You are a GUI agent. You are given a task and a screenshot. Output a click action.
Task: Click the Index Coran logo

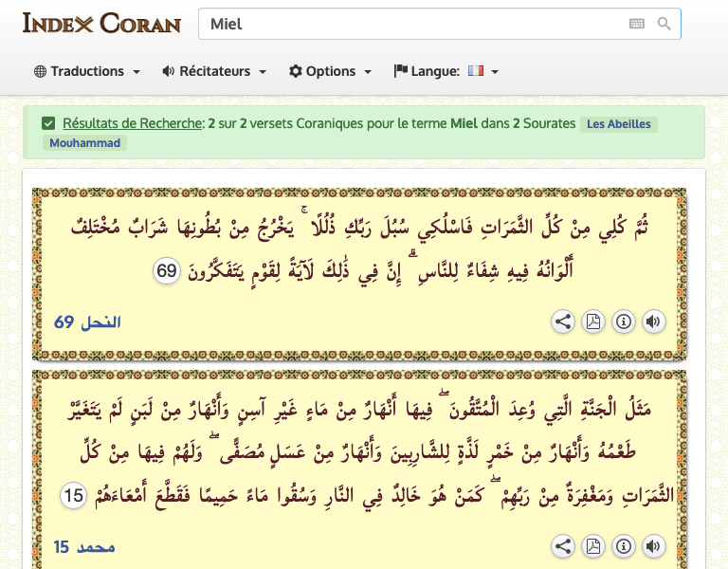point(101,23)
